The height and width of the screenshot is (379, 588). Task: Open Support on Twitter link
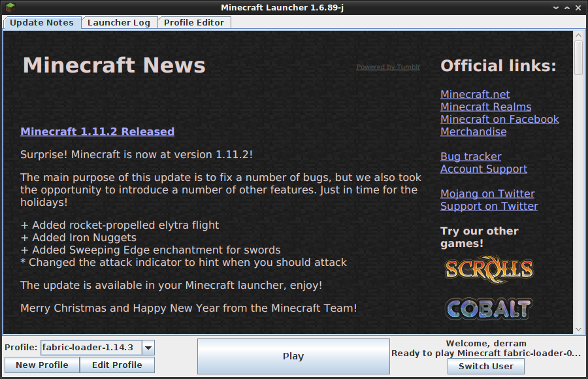[489, 206]
